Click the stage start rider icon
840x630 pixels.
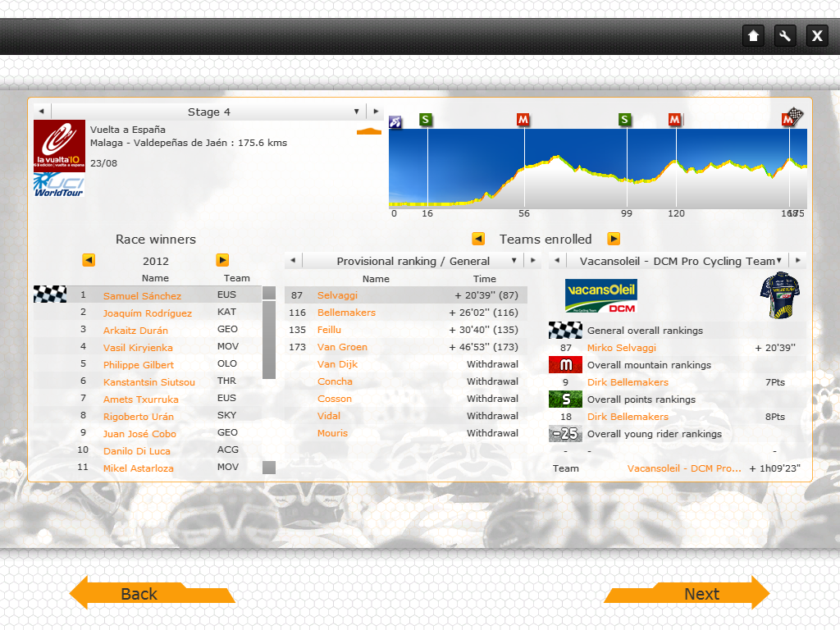tap(395, 122)
